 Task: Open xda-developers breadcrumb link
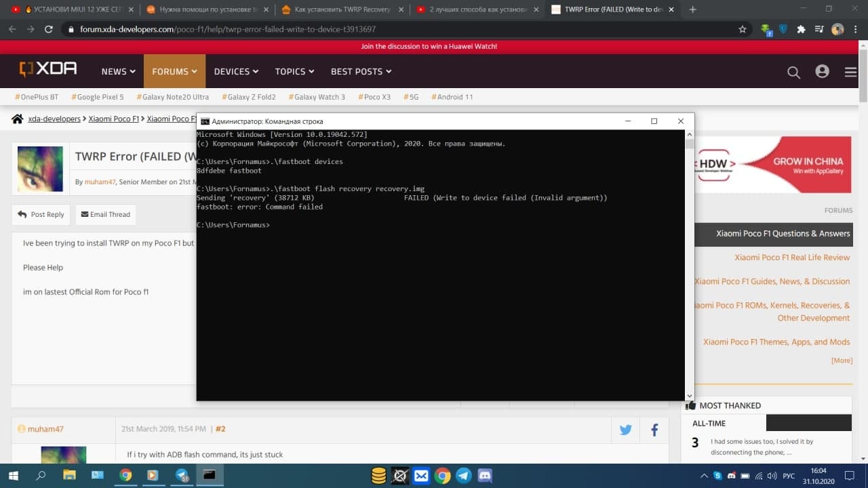click(54, 119)
